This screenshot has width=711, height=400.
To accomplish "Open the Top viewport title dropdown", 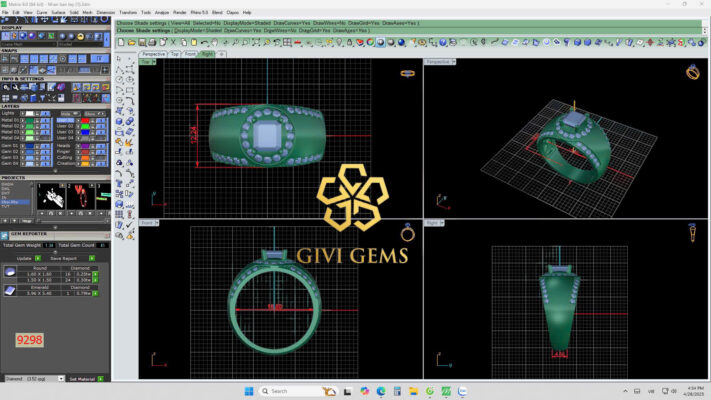I will click(154, 62).
